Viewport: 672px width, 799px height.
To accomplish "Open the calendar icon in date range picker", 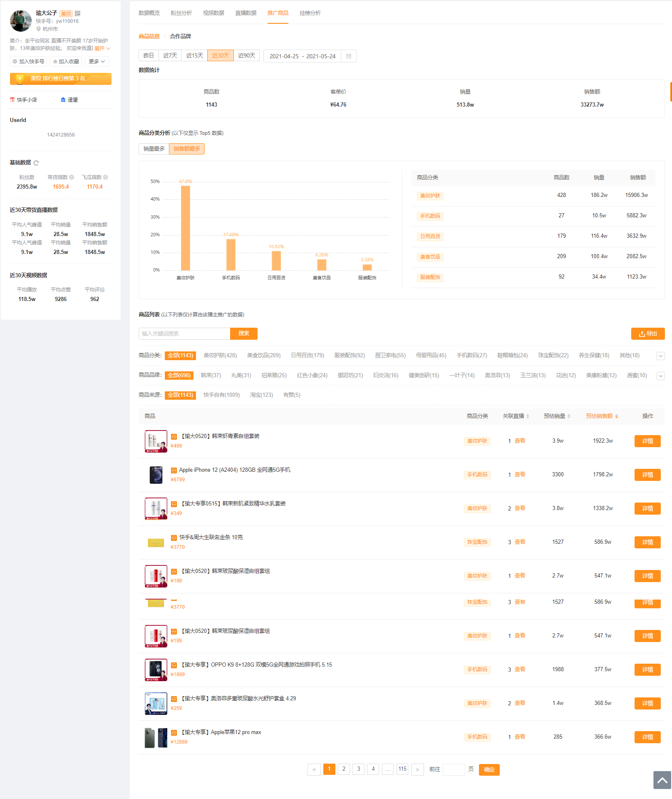I will 349,56.
